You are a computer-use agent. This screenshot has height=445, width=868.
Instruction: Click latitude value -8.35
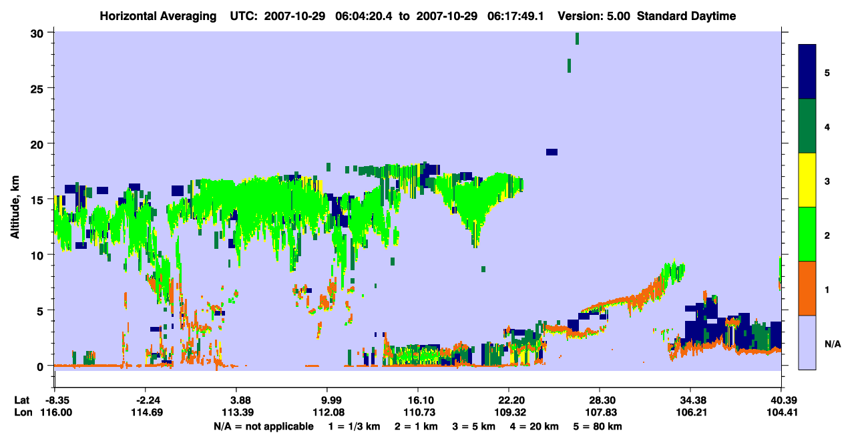tap(55, 400)
